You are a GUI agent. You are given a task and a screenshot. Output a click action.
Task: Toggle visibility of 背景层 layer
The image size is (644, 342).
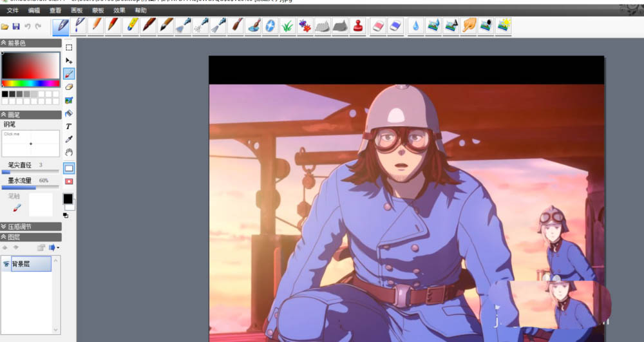6,264
